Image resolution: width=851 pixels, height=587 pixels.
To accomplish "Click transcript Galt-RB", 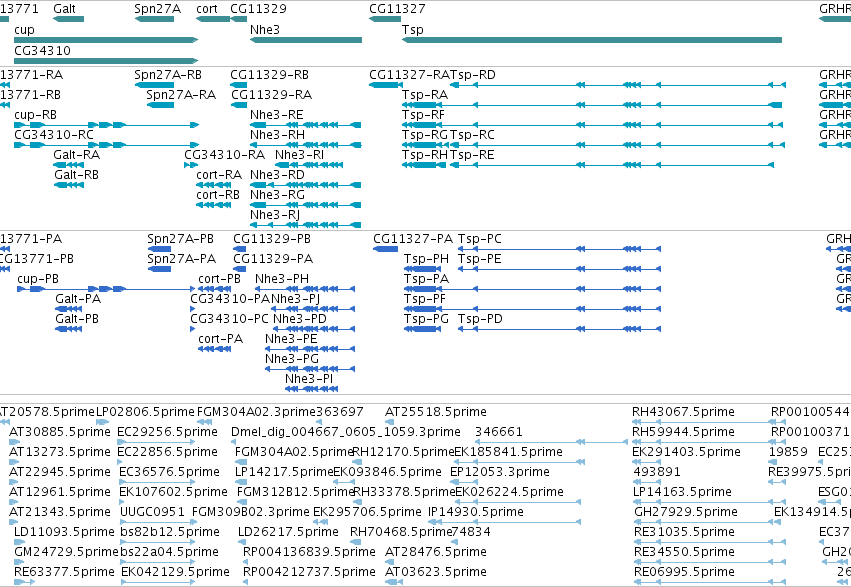I will [x=69, y=185].
